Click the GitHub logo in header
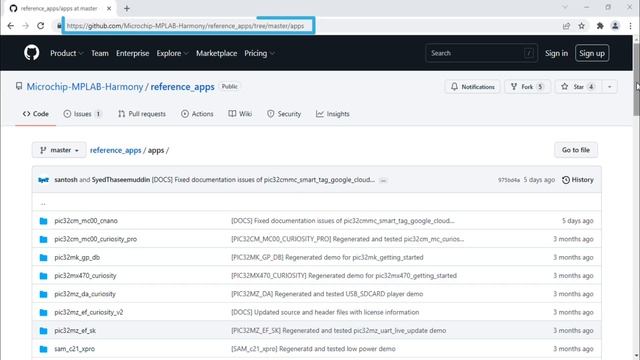 pos(31,53)
